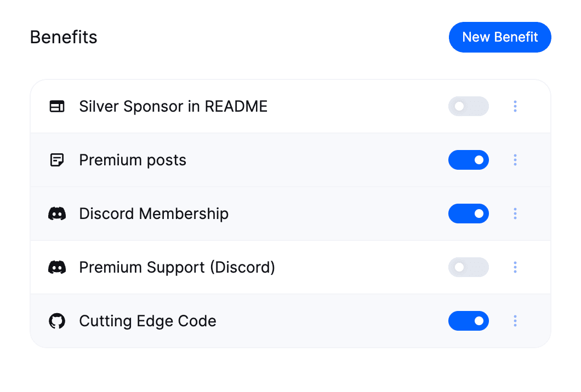Click the README card icon beside Silver Sponsor
The width and height of the screenshot is (581, 392).
tap(57, 106)
